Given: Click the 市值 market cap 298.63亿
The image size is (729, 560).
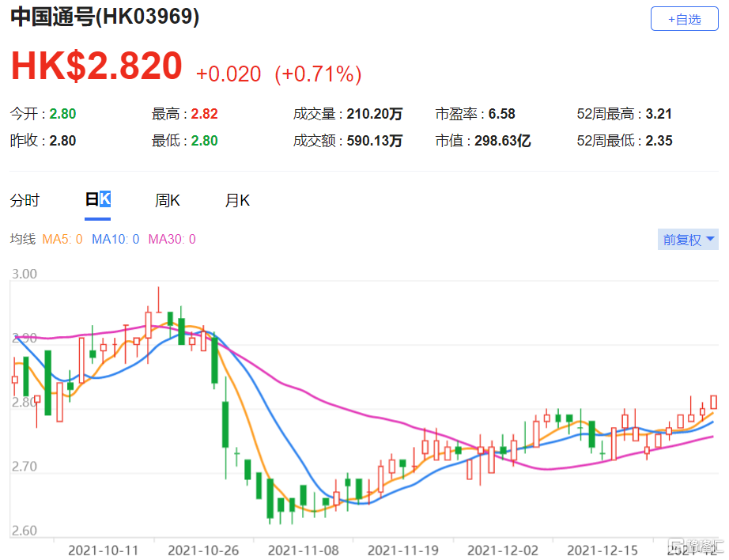Looking at the screenshot, I should pyautogui.click(x=503, y=141).
